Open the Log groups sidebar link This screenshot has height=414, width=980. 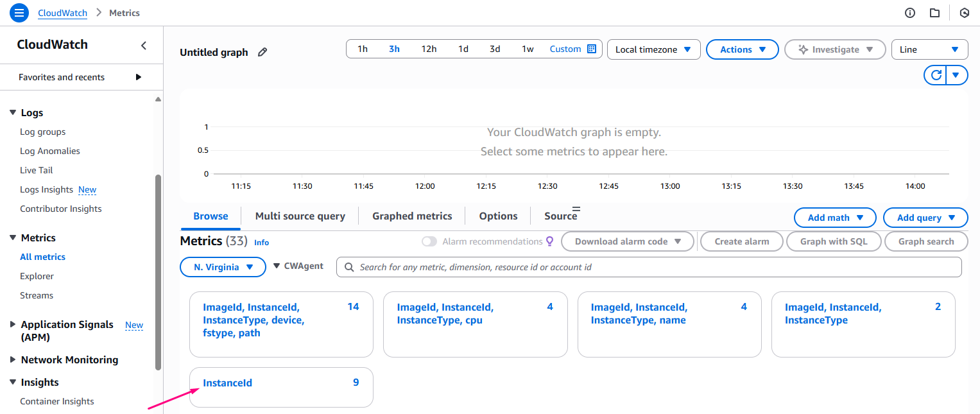click(42, 132)
